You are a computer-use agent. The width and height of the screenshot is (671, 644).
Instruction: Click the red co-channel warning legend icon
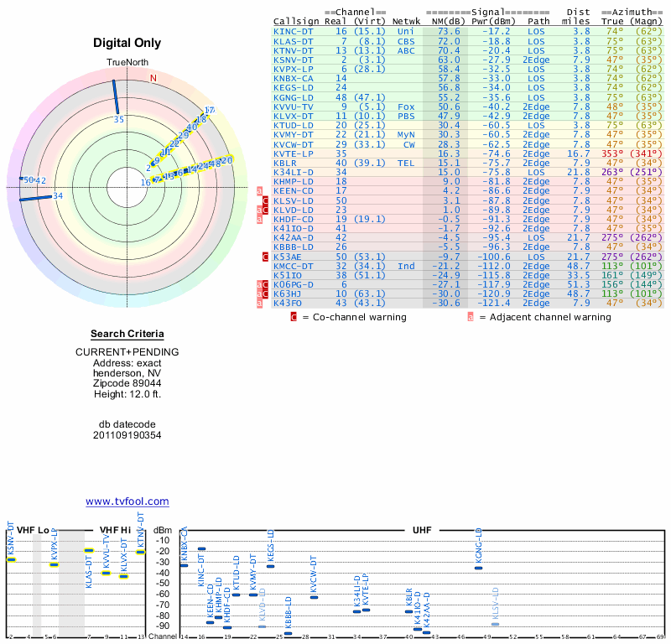[294, 317]
